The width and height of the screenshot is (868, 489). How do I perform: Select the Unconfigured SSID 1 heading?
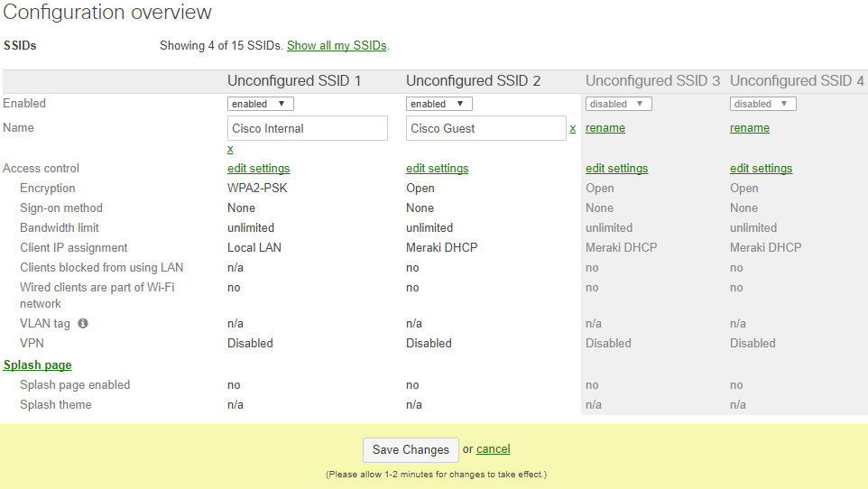(x=294, y=81)
